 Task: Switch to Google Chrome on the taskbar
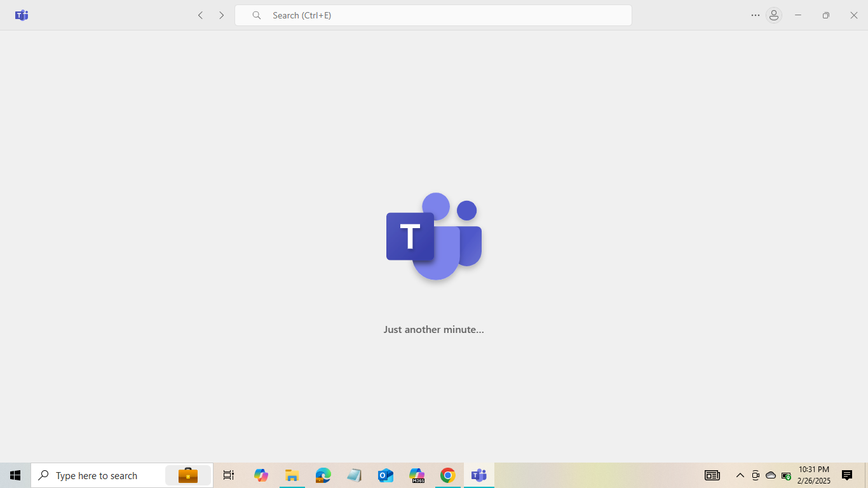pos(448,475)
